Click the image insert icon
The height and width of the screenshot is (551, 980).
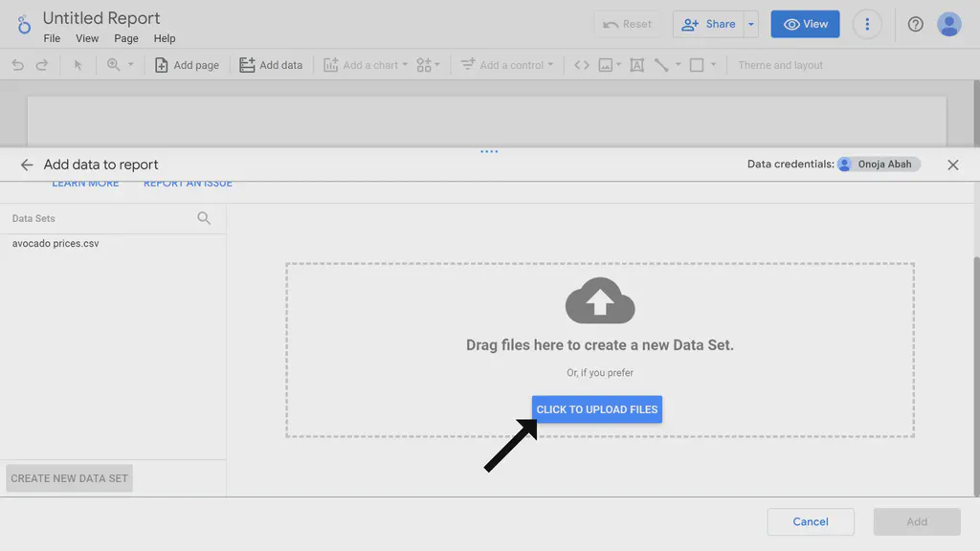coord(607,65)
